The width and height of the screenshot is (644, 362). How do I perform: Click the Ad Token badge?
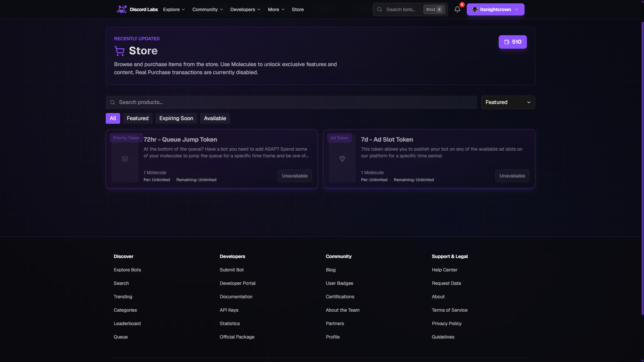[x=339, y=138]
